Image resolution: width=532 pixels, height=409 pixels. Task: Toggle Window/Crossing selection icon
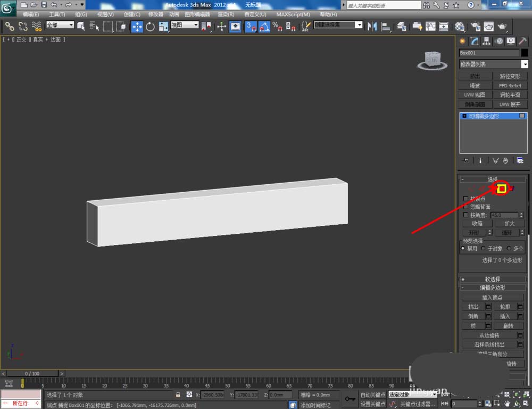click(121, 26)
